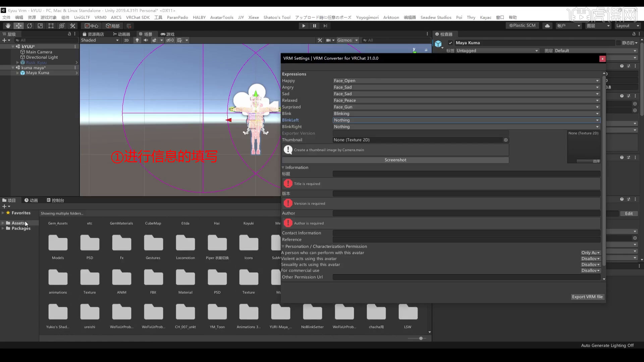Switch to the 游戏 (Game) tab
This screenshot has width=644, height=362.
(168, 34)
